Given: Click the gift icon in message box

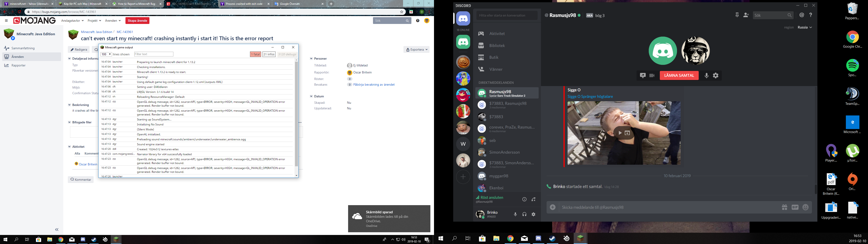Looking at the screenshot, I should [x=784, y=207].
